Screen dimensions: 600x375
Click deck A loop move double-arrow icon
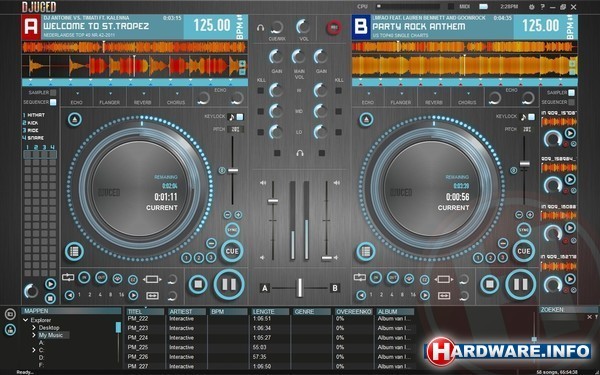[152, 295]
